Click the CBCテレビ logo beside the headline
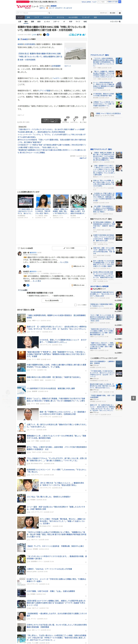This screenshot has width=138, height=644. [x=77, y=35]
